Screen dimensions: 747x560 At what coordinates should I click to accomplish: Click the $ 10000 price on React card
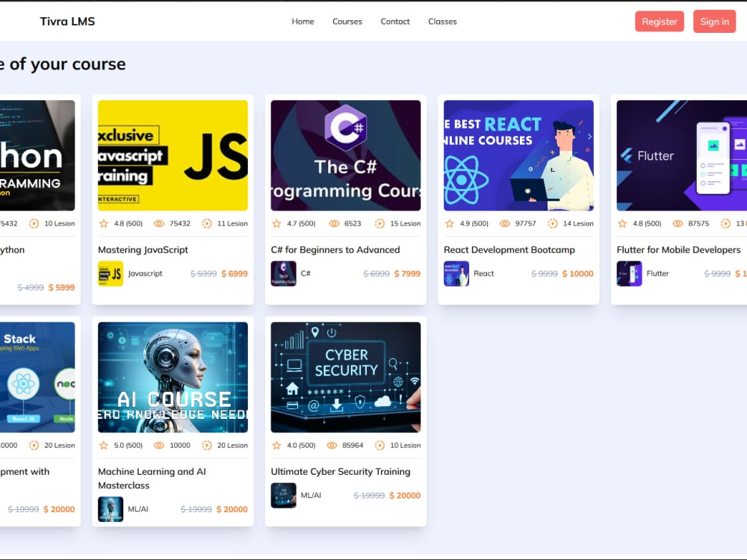coord(578,274)
